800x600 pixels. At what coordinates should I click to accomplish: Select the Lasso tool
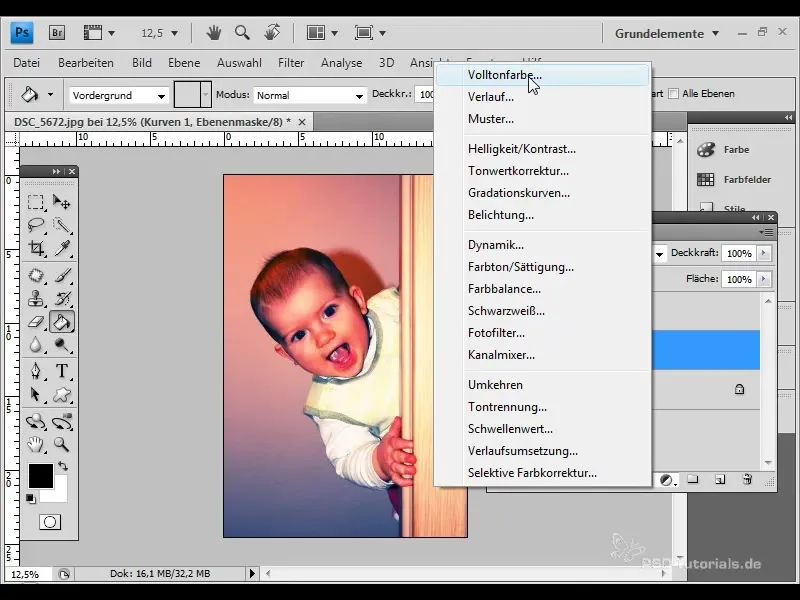[x=35, y=225]
